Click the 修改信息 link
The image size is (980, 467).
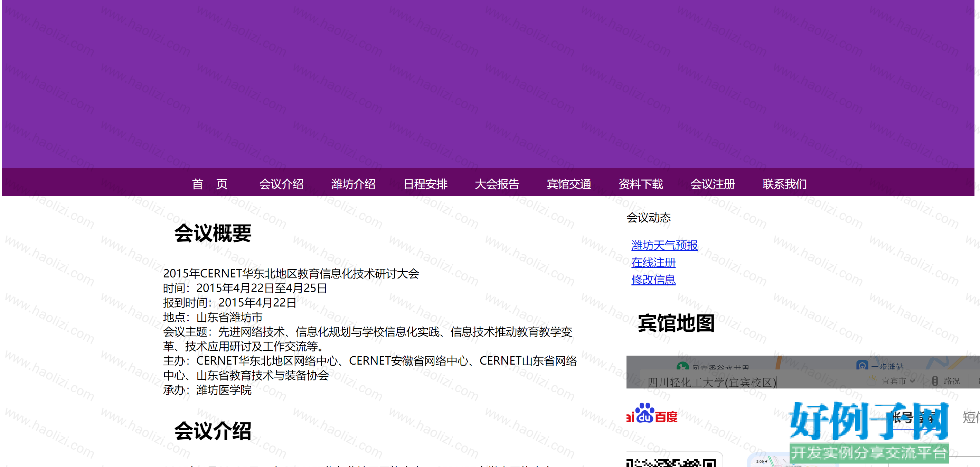pyautogui.click(x=653, y=280)
